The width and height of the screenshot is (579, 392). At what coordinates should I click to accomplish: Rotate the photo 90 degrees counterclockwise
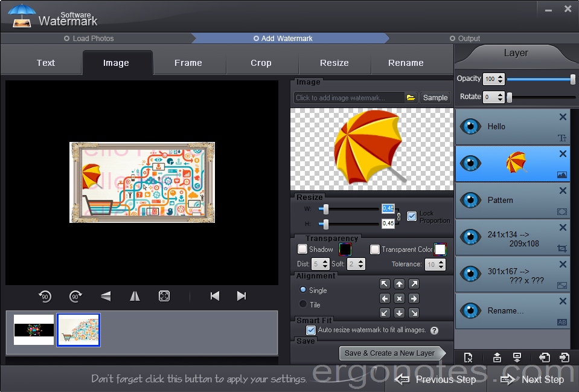[x=45, y=297]
